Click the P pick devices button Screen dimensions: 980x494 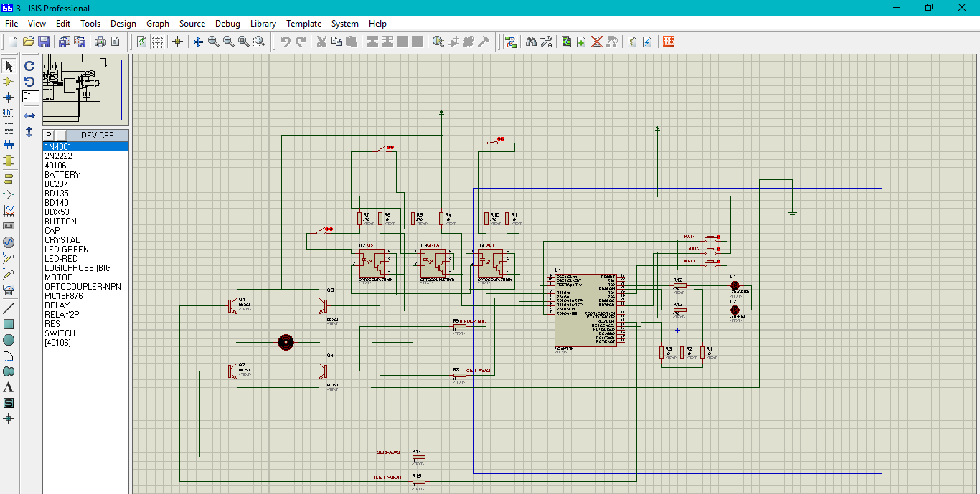coord(49,136)
